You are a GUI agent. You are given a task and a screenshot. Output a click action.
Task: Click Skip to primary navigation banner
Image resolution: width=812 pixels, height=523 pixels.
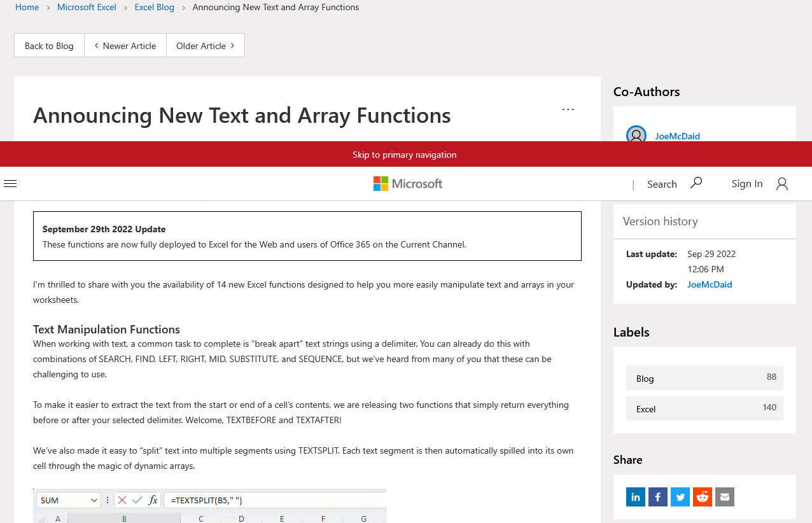coord(405,155)
